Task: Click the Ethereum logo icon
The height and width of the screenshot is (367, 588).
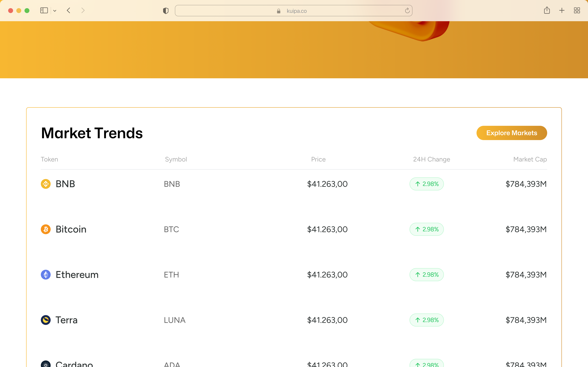Action: (x=46, y=274)
